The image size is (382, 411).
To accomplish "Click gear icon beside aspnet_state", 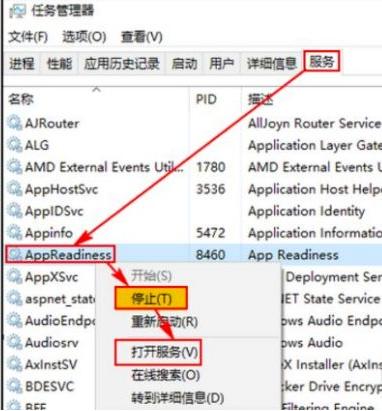I will (x=15, y=299).
